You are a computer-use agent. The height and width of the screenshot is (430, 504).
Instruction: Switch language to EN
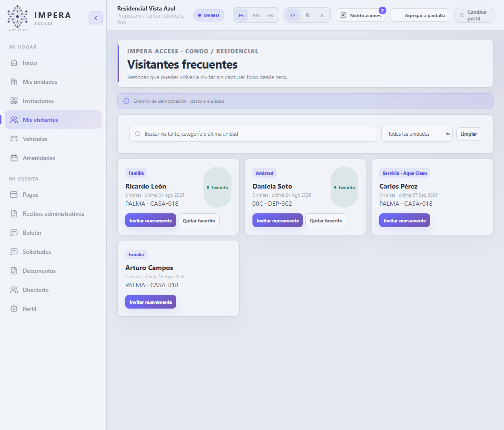(256, 15)
